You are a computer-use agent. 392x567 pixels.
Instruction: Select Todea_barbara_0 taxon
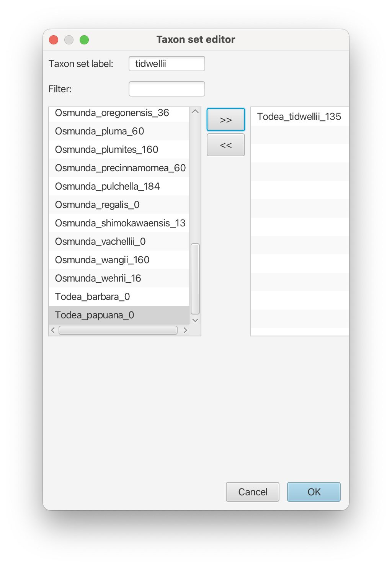119,297
